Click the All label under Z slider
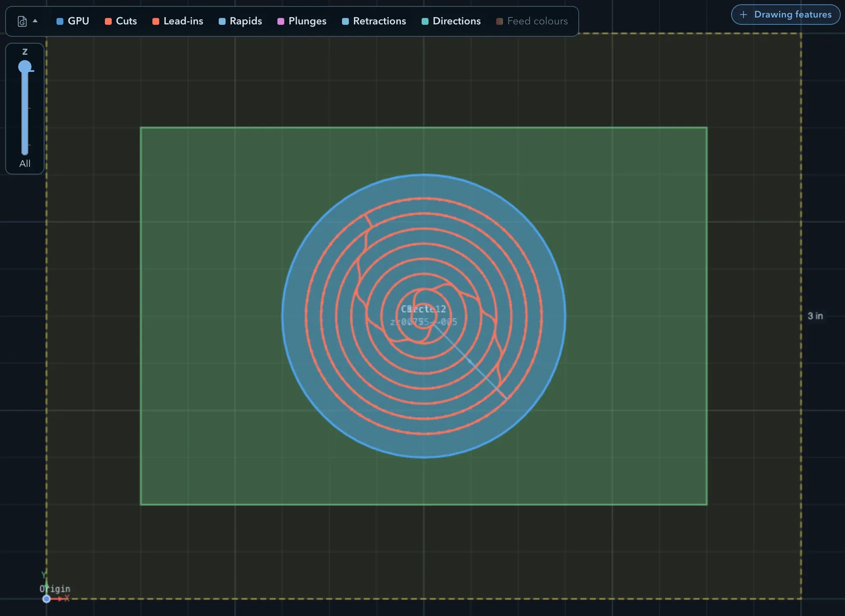Viewport: 845px width, 616px height. tap(25, 163)
